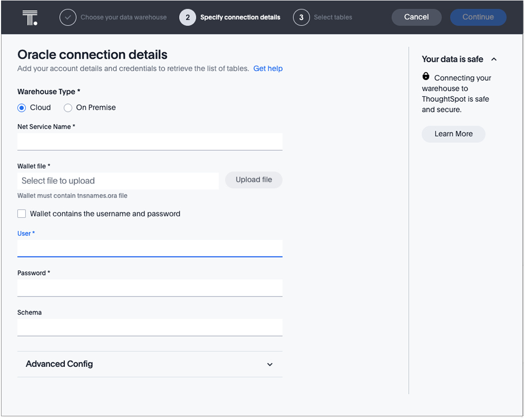Click the ThoughtSpot logo icon
Image resolution: width=525 pixels, height=420 pixels.
pyautogui.click(x=30, y=17)
